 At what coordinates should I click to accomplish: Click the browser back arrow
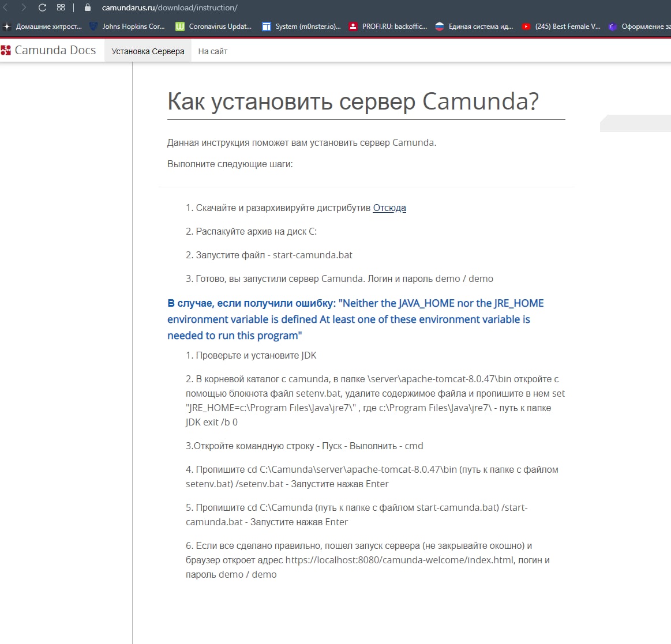[x=5, y=7]
